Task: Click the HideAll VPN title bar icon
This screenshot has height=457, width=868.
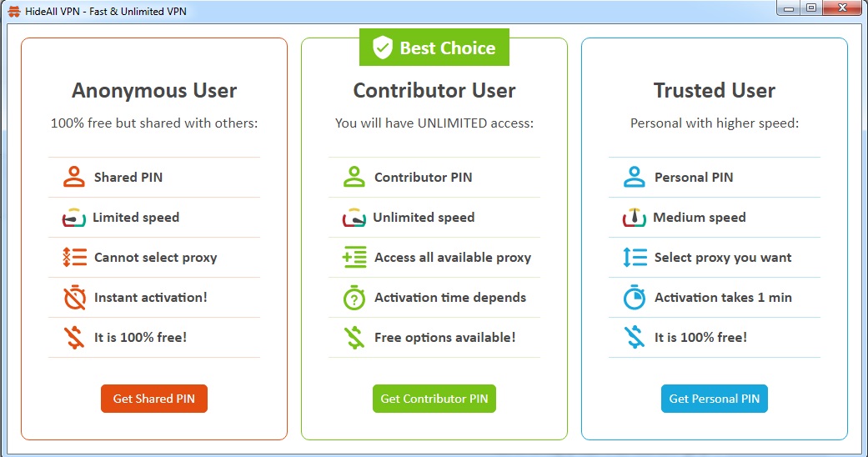Action: (x=14, y=11)
